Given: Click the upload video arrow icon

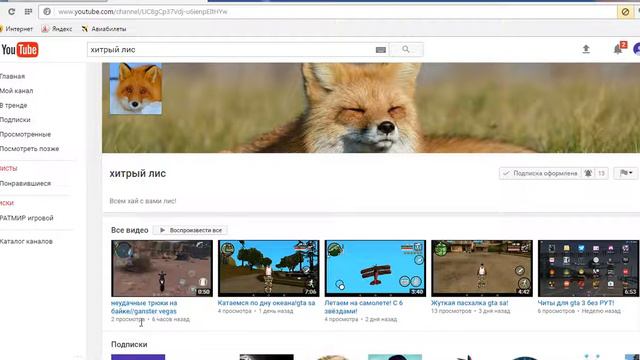Looking at the screenshot, I should [x=586, y=49].
